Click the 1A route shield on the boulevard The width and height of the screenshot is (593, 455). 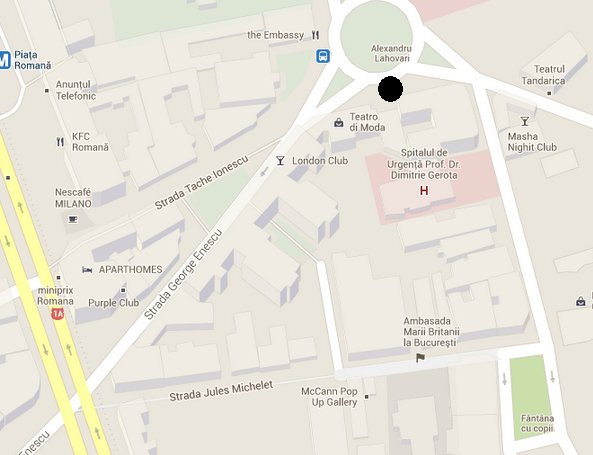(58, 313)
